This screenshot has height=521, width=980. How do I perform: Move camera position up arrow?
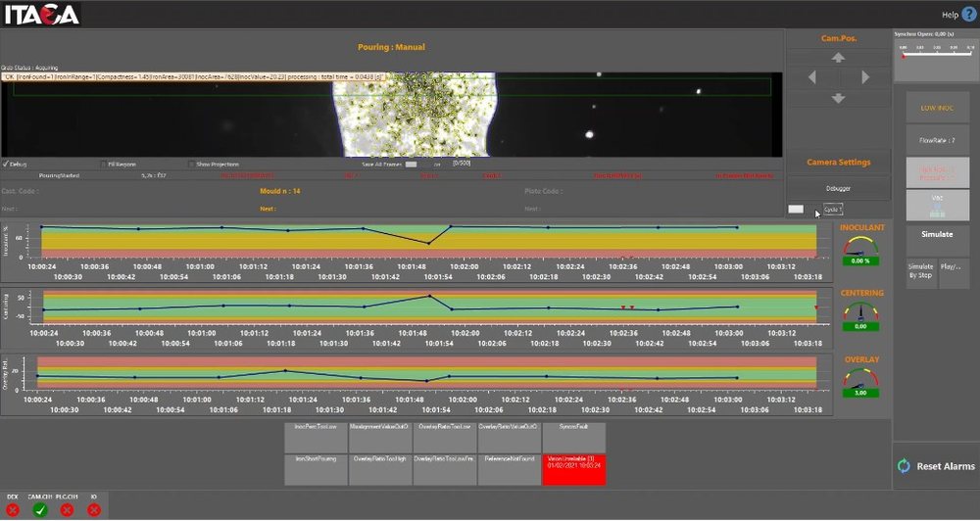[x=838, y=58]
